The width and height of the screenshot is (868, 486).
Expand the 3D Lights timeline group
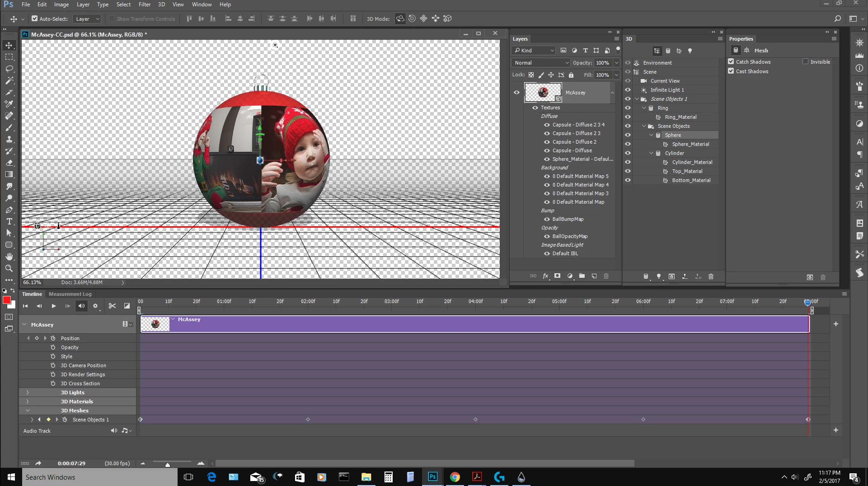28,393
